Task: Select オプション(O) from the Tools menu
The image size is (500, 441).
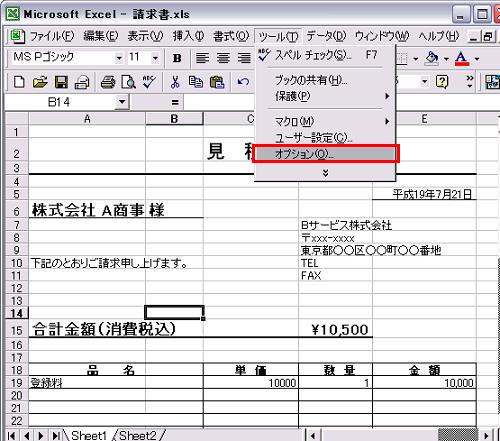Action: point(325,154)
